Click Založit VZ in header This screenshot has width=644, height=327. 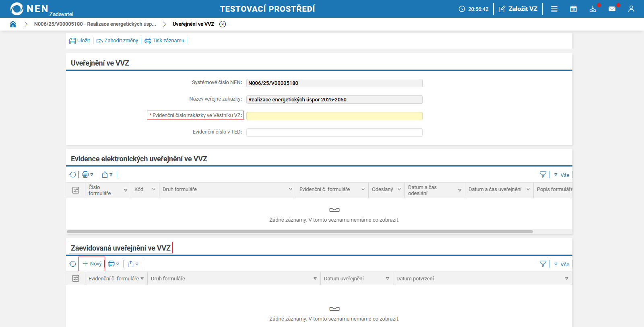click(x=518, y=9)
